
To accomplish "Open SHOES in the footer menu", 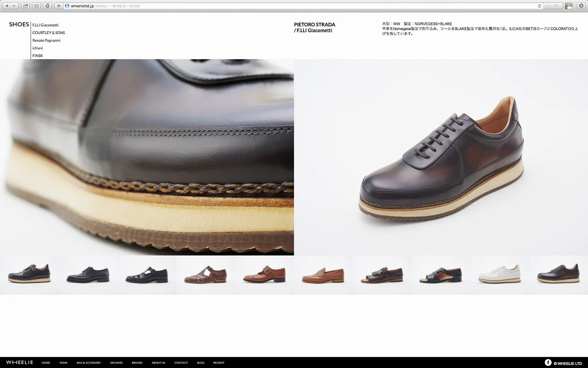I will click(x=46, y=363).
